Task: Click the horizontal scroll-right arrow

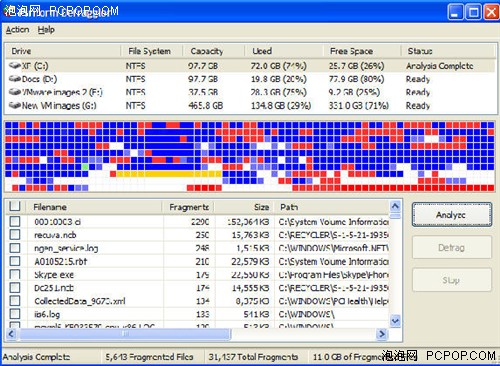Action: pyautogui.click(x=382, y=334)
